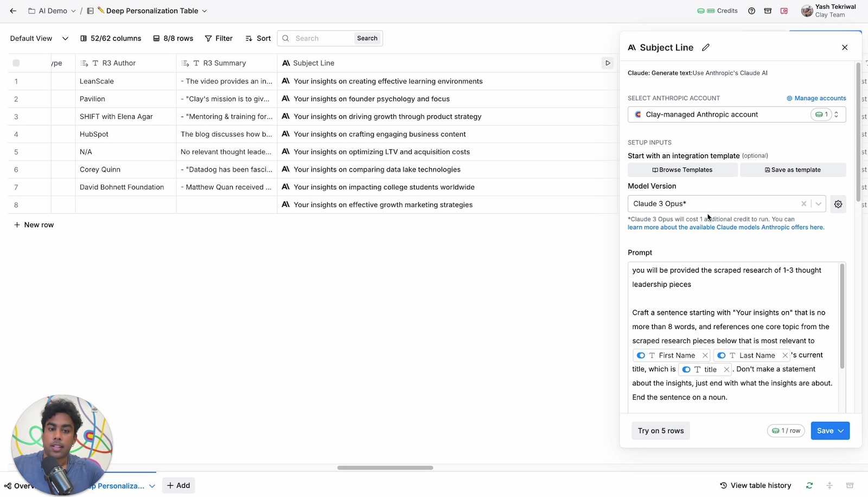Open the archive box icon in top bar

click(768, 11)
